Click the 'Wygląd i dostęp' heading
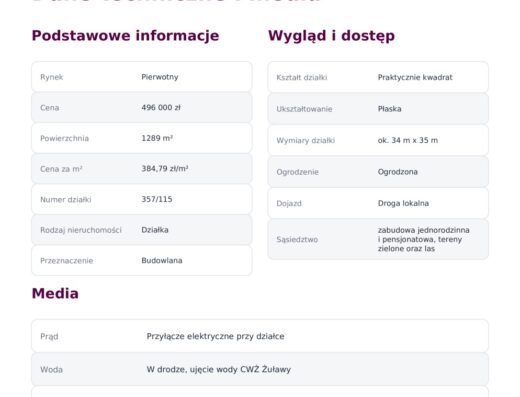The width and height of the screenshot is (520, 397). coord(331,36)
